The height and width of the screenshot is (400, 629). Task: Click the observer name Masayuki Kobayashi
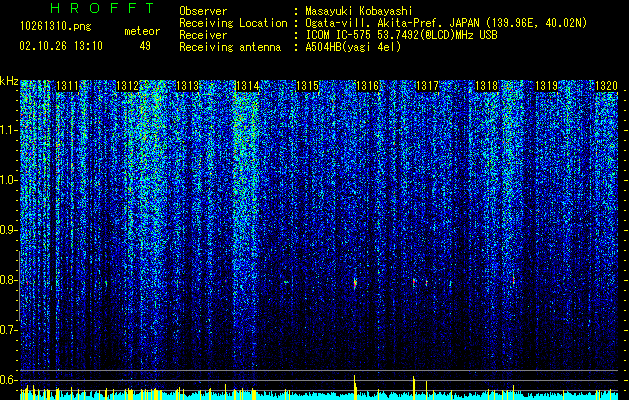(359, 11)
